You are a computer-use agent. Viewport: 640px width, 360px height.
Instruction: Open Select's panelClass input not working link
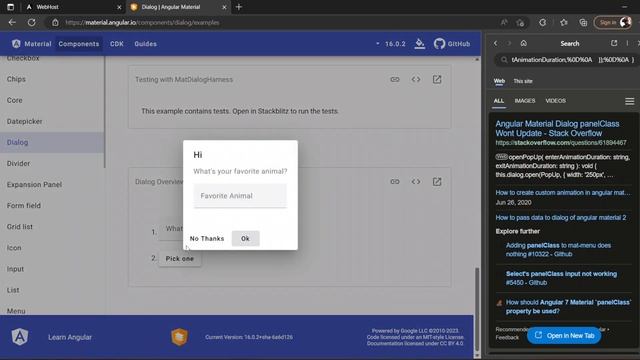point(561,278)
